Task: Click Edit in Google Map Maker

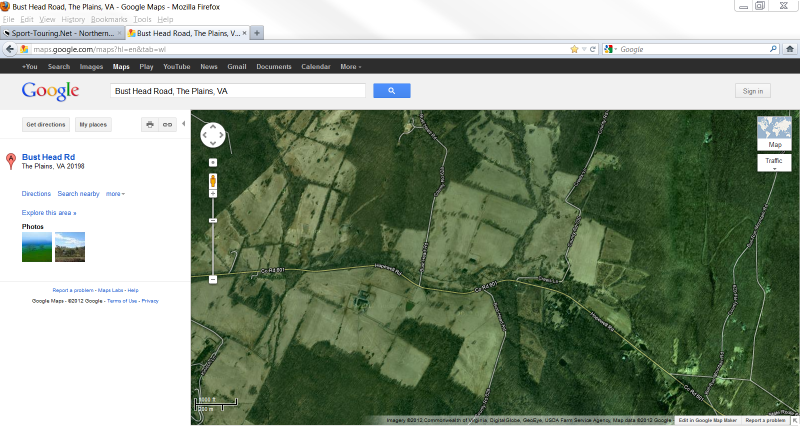Action: pos(708,420)
